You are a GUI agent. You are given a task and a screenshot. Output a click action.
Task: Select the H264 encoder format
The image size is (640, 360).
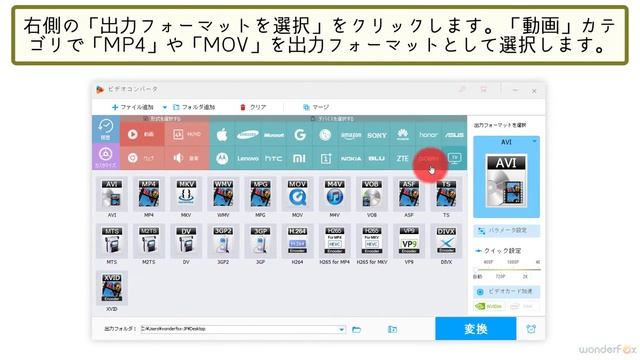[297, 241]
